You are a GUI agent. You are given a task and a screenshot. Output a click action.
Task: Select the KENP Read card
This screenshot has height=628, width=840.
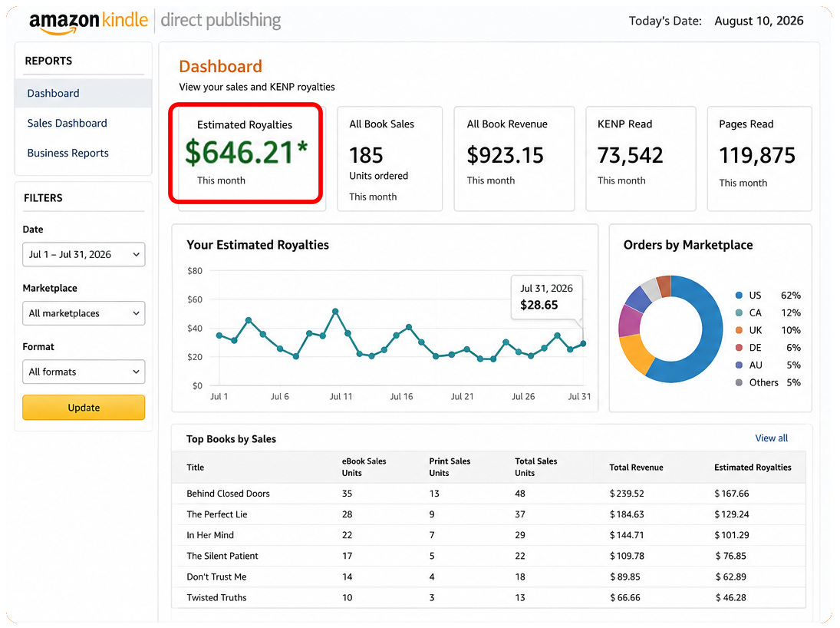641,159
